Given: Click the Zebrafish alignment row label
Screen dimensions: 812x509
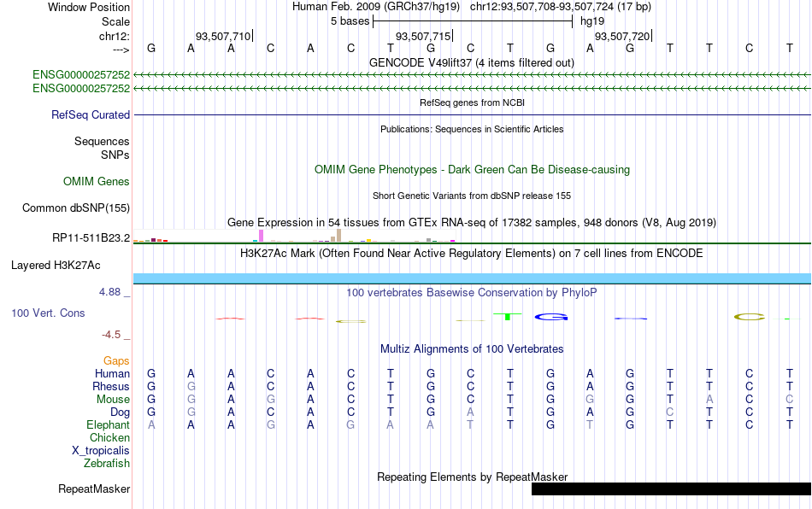Looking at the screenshot, I should tap(107, 463).
